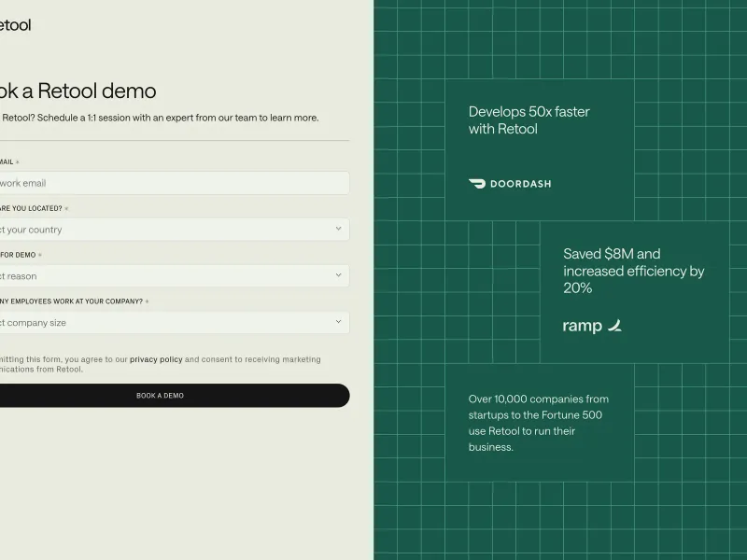Click 'Saved $8M and increased efficiency' text
The width and height of the screenshot is (747, 560).
634,271
